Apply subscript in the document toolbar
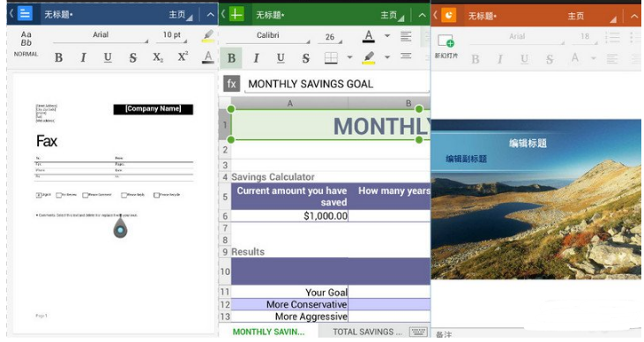This screenshot has width=644, height=342. 158,57
